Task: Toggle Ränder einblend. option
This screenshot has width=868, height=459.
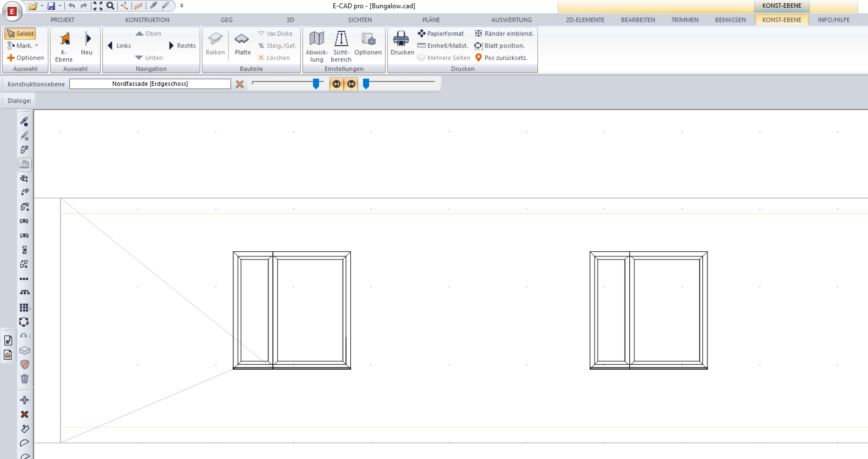Action: (x=504, y=33)
